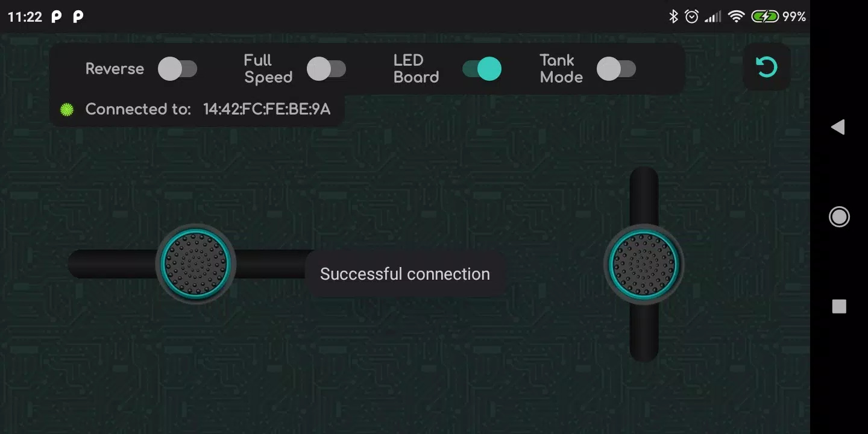Tap the Successful connection toast message
This screenshot has height=434, width=868.
click(x=405, y=274)
